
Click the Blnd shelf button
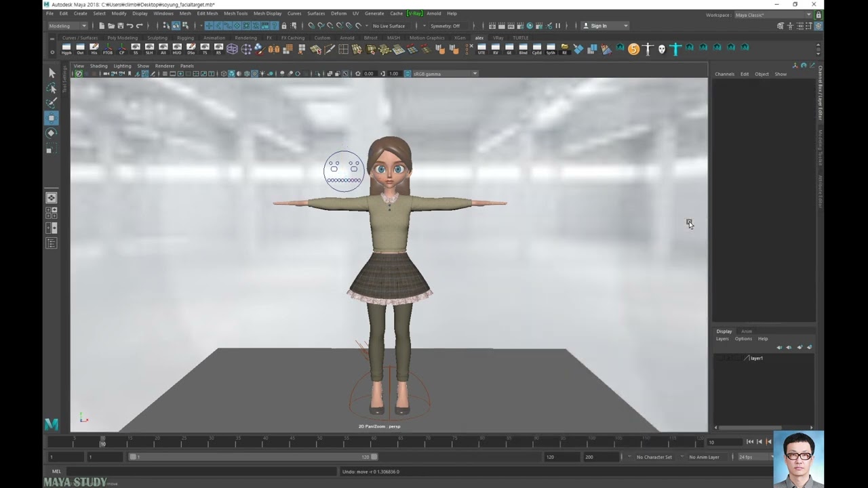pos(523,49)
